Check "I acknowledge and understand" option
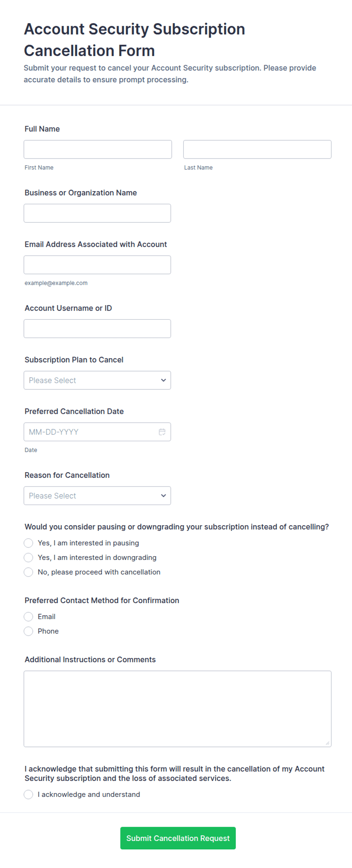 pyautogui.click(x=28, y=795)
